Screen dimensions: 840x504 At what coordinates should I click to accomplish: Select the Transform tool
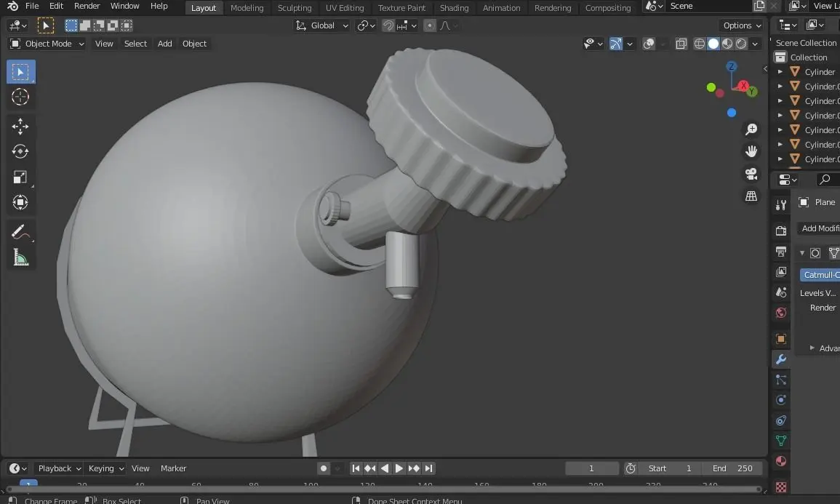[x=20, y=202]
